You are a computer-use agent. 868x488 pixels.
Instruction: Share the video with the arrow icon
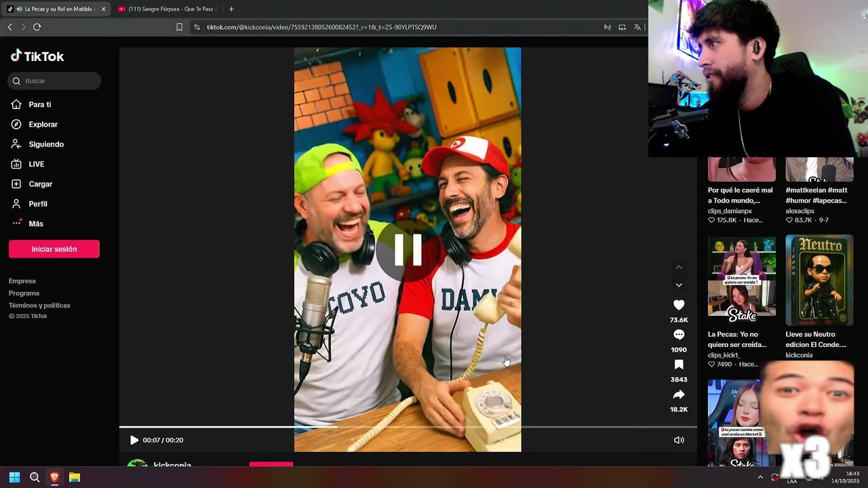pyautogui.click(x=679, y=394)
